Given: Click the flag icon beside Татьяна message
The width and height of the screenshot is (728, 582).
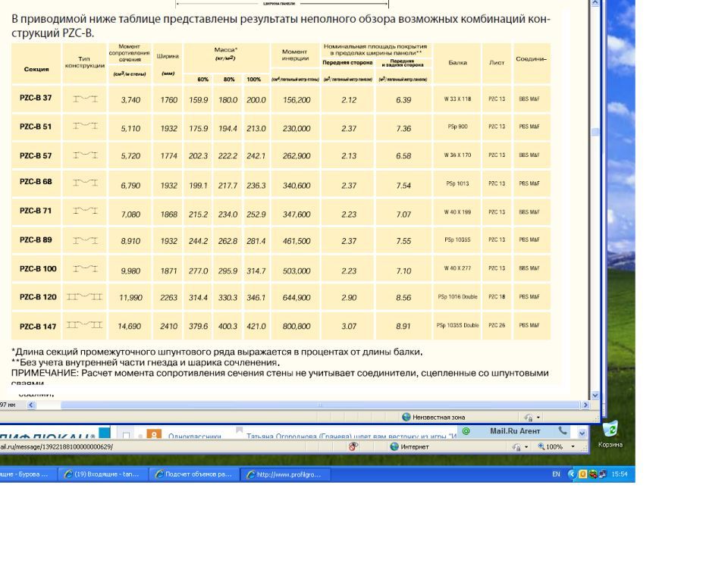Looking at the screenshot, I should (x=239, y=430).
